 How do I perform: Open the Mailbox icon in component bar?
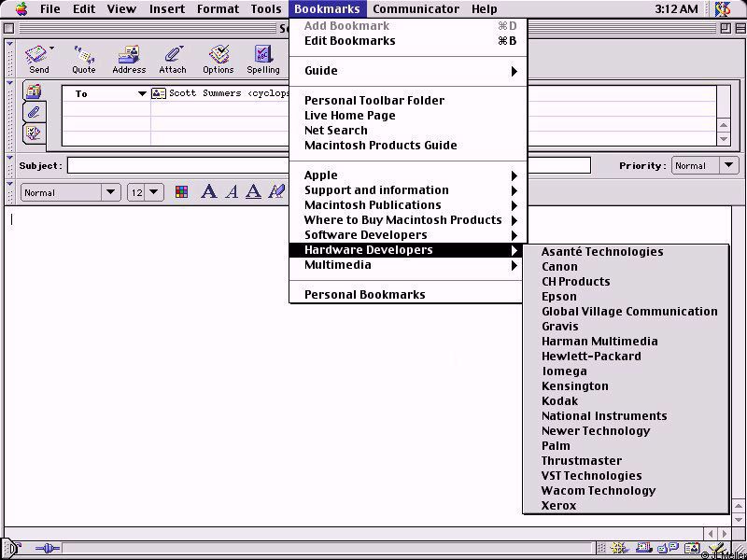click(644, 549)
